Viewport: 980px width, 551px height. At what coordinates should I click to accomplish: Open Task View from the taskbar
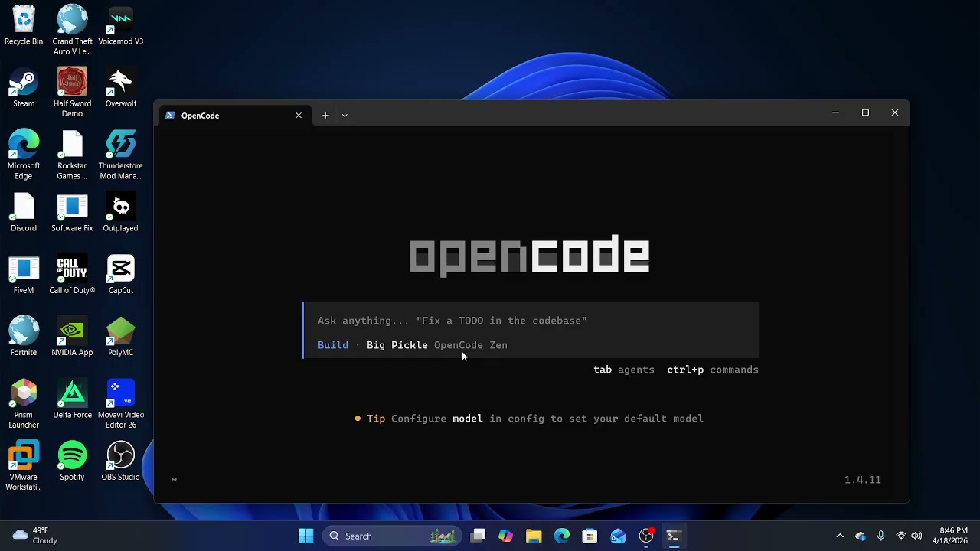(x=478, y=536)
